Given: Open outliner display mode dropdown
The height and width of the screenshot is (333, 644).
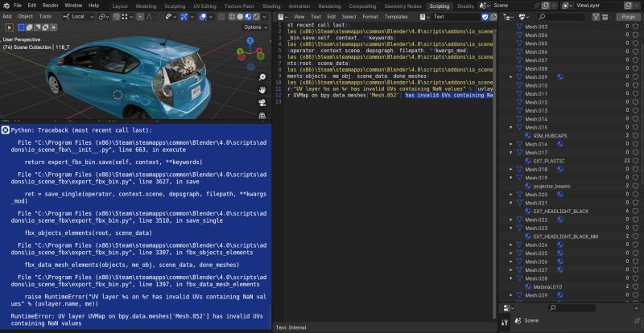Looking at the screenshot, I should pyautogui.click(x=509, y=17).
